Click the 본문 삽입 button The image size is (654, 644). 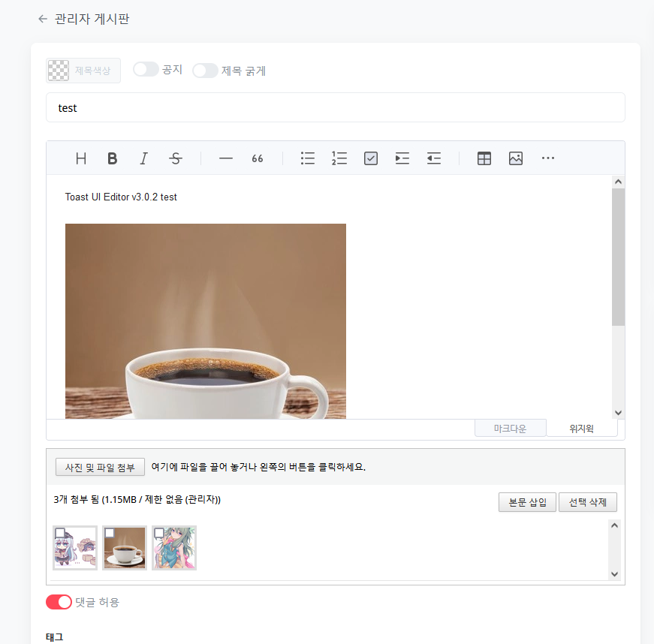[527, 502]
